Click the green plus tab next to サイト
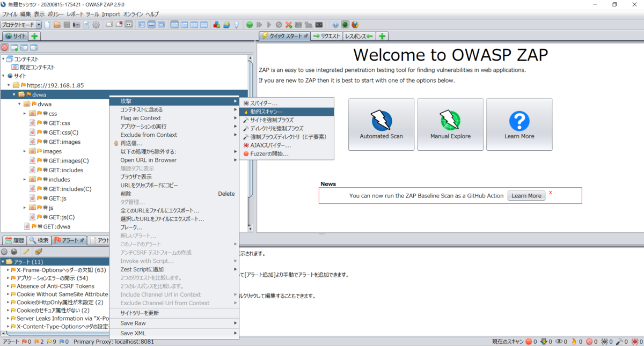The width and height of the screenshot is (644, 346). point(34,36)
